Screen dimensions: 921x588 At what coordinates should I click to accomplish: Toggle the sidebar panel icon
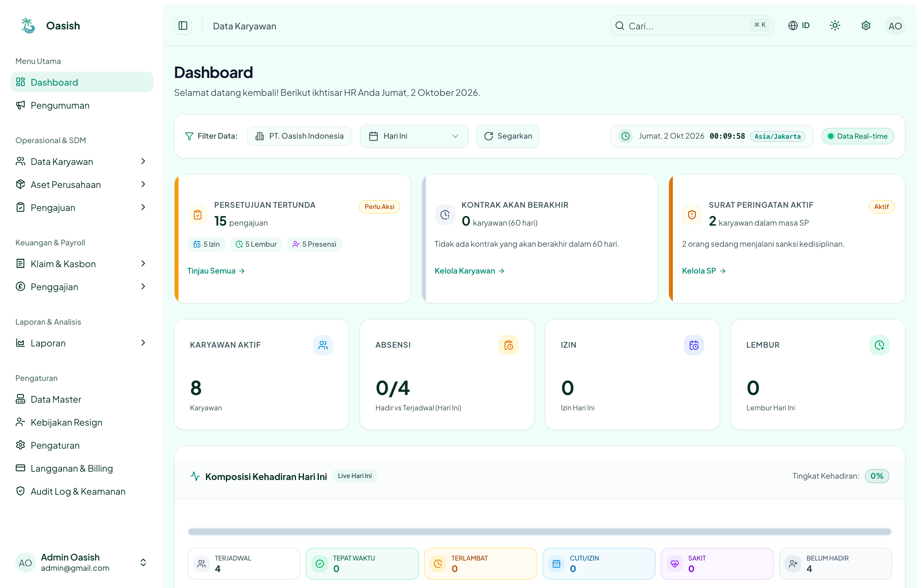tap(183, 26)
